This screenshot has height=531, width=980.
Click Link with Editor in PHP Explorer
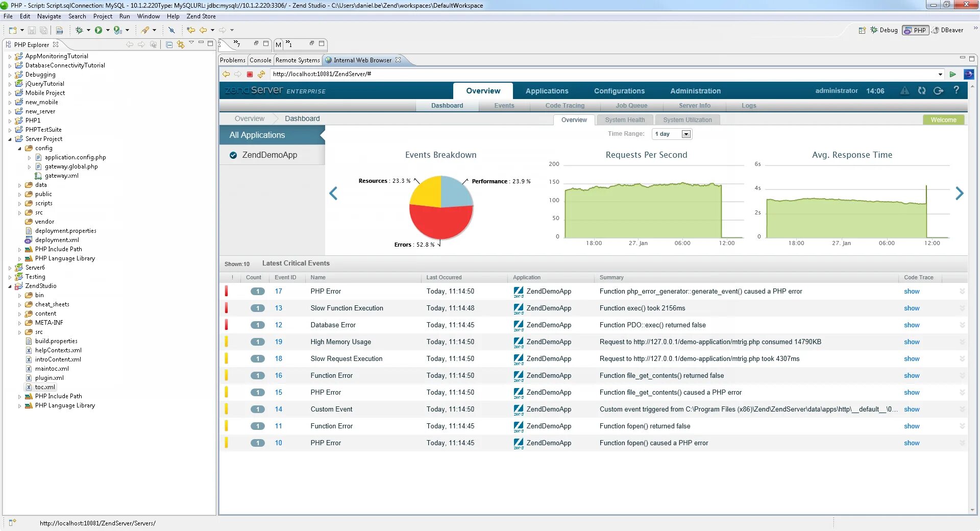point(180,45)
